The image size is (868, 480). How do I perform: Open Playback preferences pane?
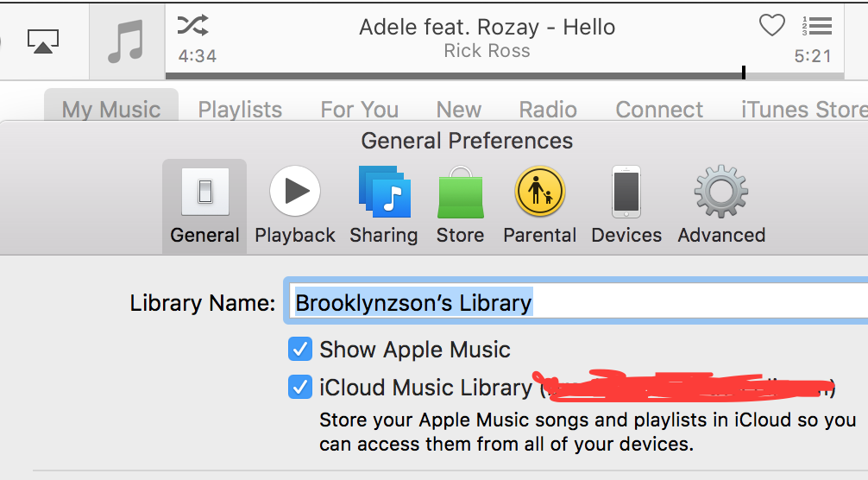pos(295,205)
